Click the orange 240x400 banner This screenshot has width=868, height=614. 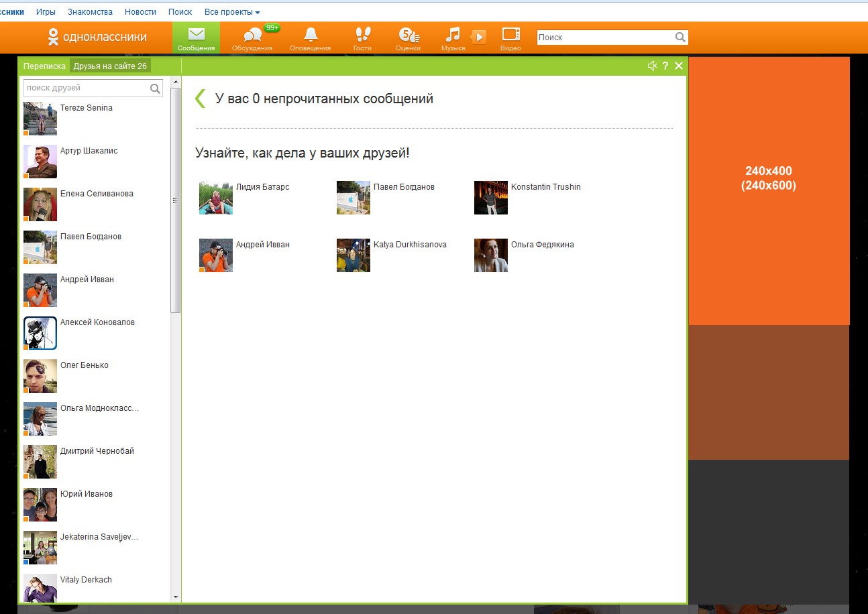point(769,191)
